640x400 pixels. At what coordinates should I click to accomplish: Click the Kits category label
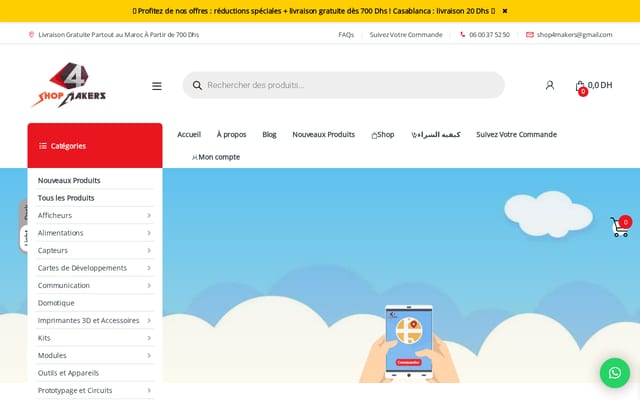44,338
